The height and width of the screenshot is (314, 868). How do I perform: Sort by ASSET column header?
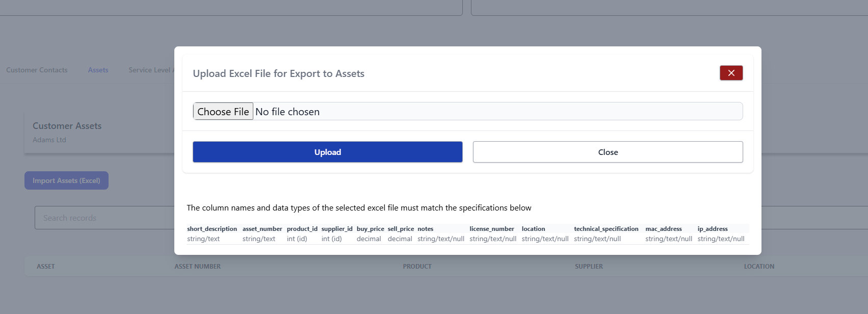point(46,266)
